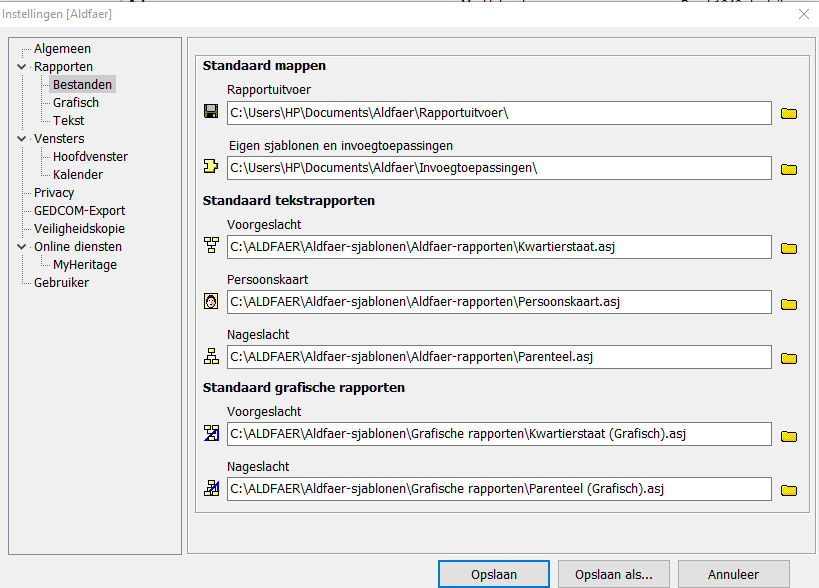819x588 pixels.
Task: Select Algemeen in settings tree
Action: coord(62,49)
